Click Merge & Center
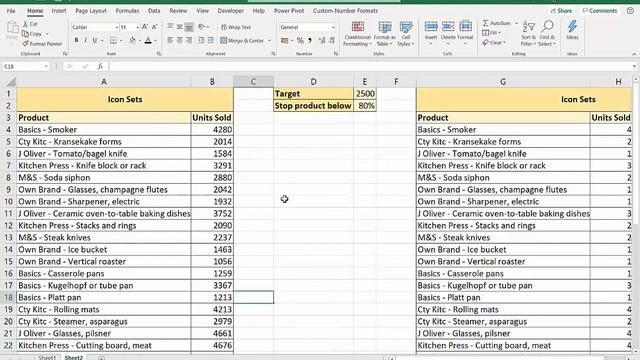 click(x=242, y=40)
